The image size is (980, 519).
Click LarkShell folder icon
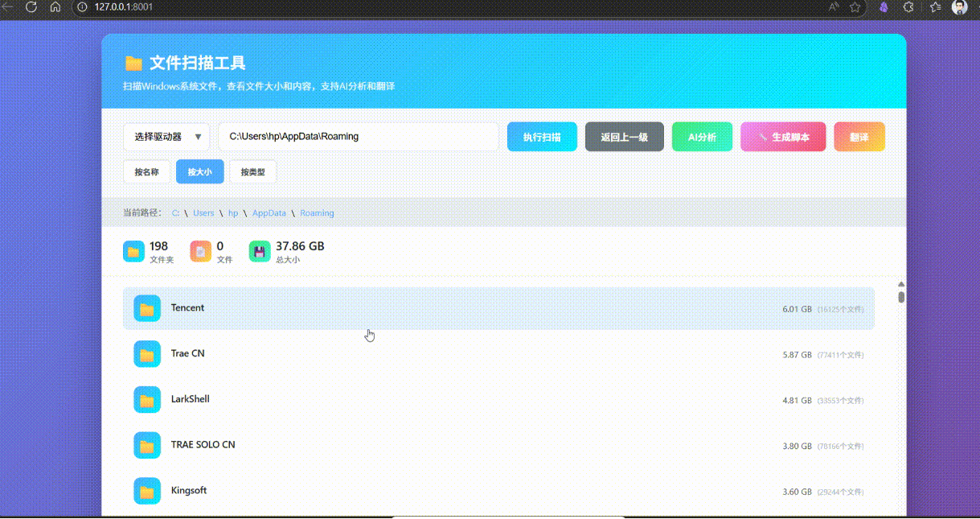(147, 400)
